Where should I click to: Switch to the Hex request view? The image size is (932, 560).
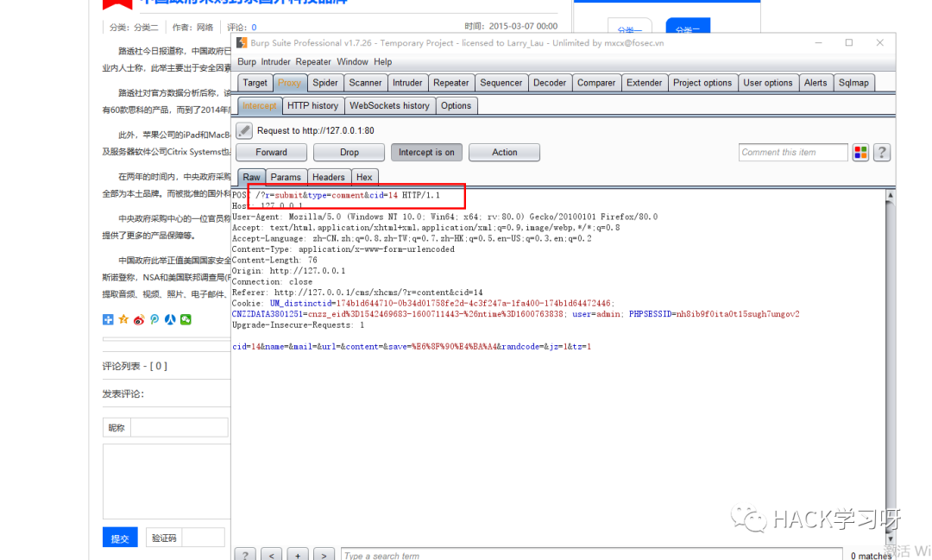tap(364, 177)
